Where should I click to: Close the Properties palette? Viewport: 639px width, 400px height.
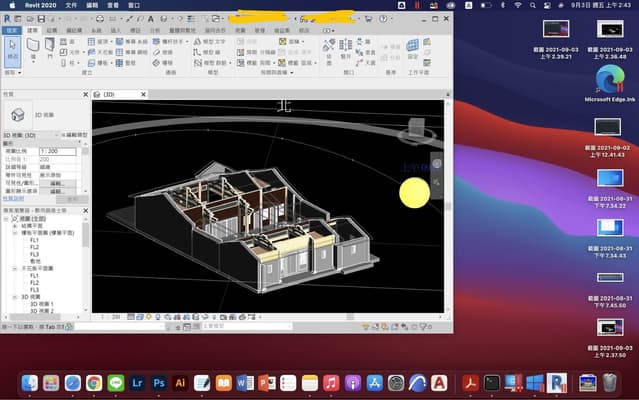point(86,95)
